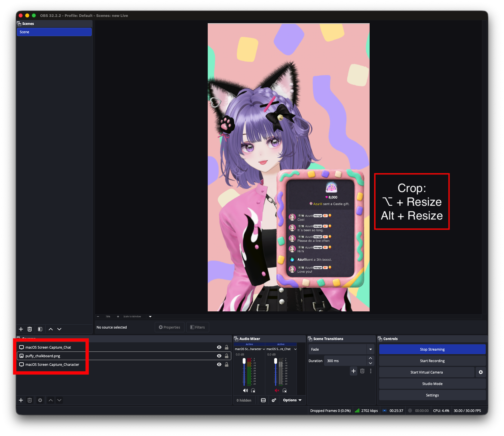Move source up in the Sources list
This screenshot has height=436, width=504.
click(51, 400)
